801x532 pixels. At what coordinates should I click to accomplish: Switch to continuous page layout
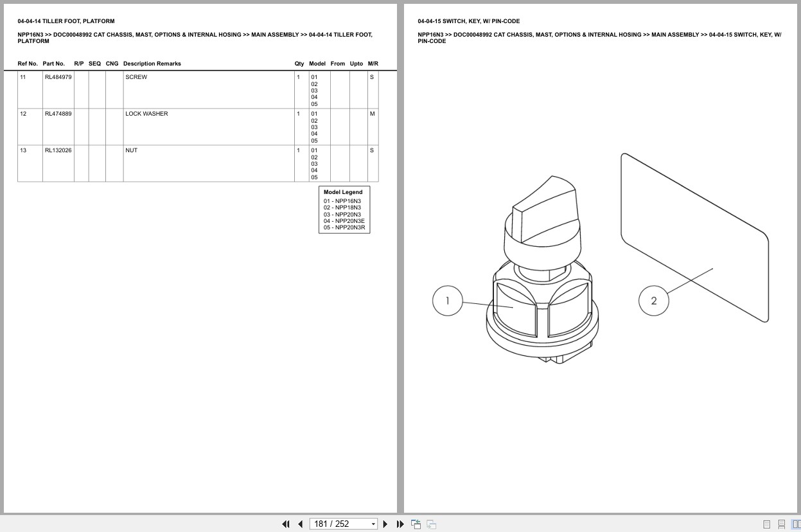(782, 524)
